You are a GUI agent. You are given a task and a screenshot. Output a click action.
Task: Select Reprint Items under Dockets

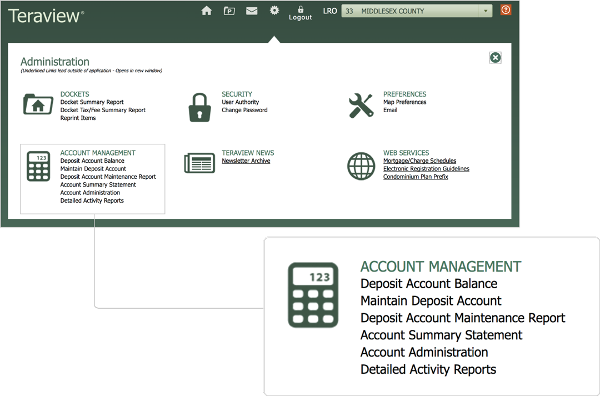click(x=78, y=118)
